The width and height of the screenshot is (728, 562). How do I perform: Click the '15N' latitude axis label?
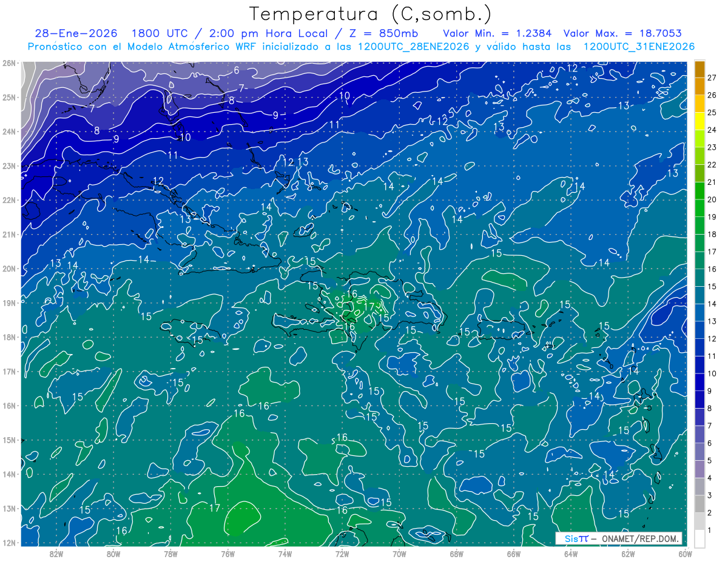[9, 440]
